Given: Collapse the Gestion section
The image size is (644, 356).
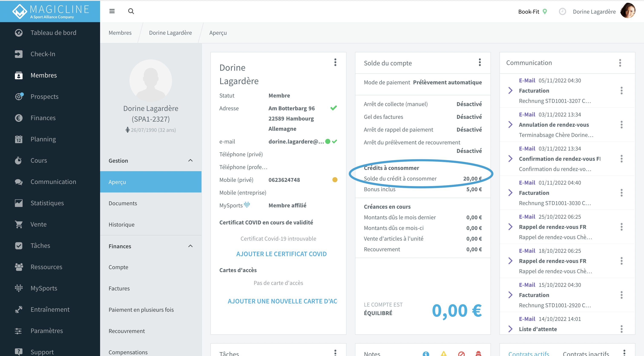Looking at the screenshot, I should point(190,161).
